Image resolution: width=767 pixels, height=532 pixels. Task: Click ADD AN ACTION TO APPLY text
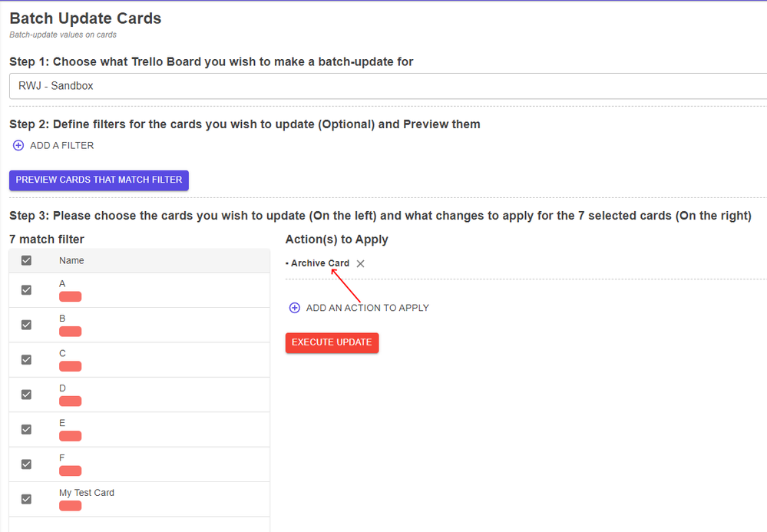click(x=367, y=308)
